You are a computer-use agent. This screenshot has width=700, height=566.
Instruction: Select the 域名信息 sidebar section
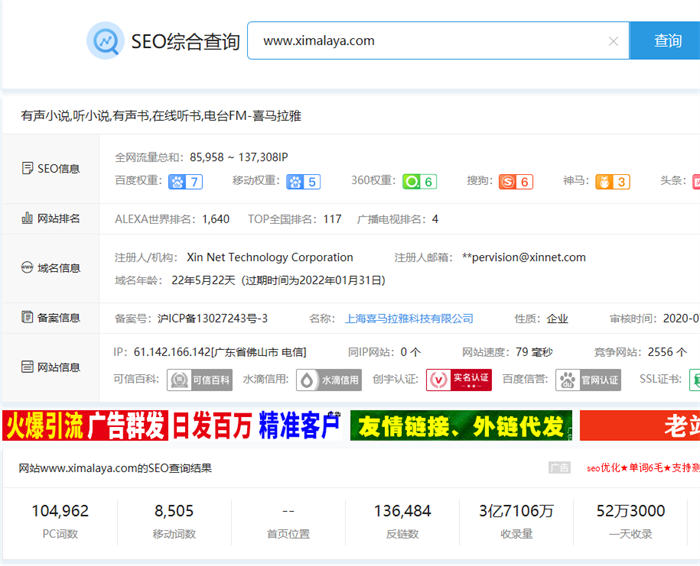tap(50, 268)
